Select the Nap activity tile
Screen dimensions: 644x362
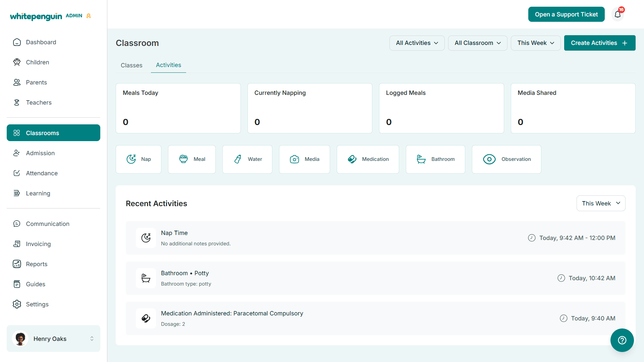(139, 159)
